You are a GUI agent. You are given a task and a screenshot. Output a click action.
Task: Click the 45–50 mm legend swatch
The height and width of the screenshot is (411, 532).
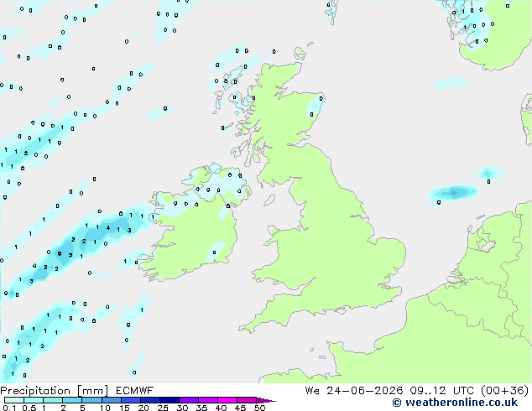click(247, 400)
